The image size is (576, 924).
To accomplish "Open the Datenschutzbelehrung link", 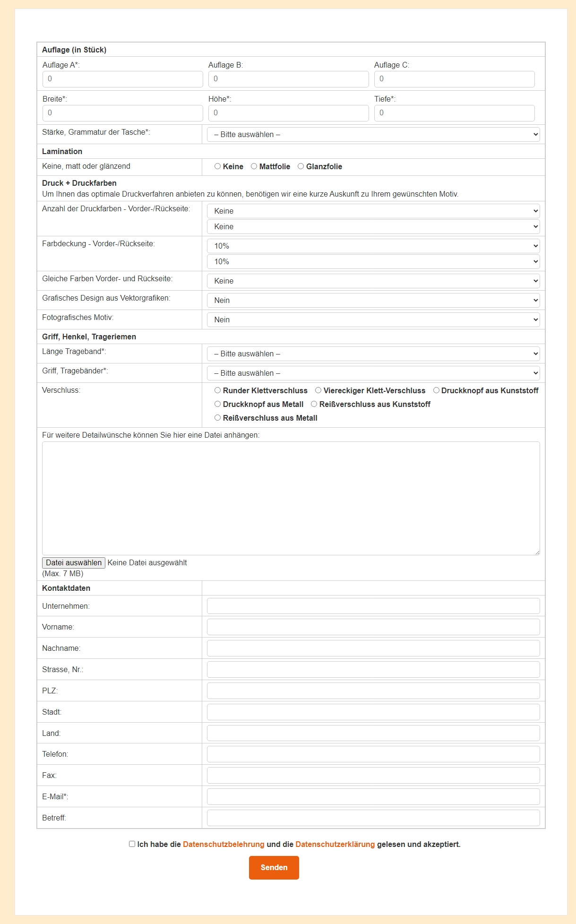I will click(x=224, y=844).
